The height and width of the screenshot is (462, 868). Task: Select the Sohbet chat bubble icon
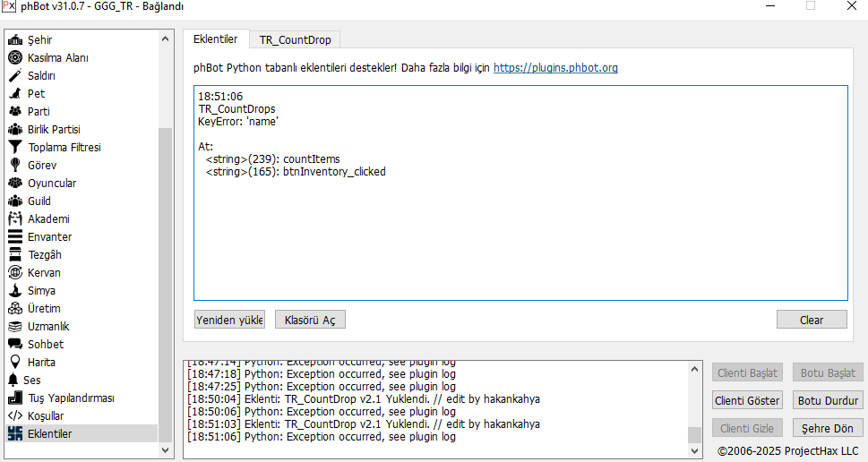14,345
